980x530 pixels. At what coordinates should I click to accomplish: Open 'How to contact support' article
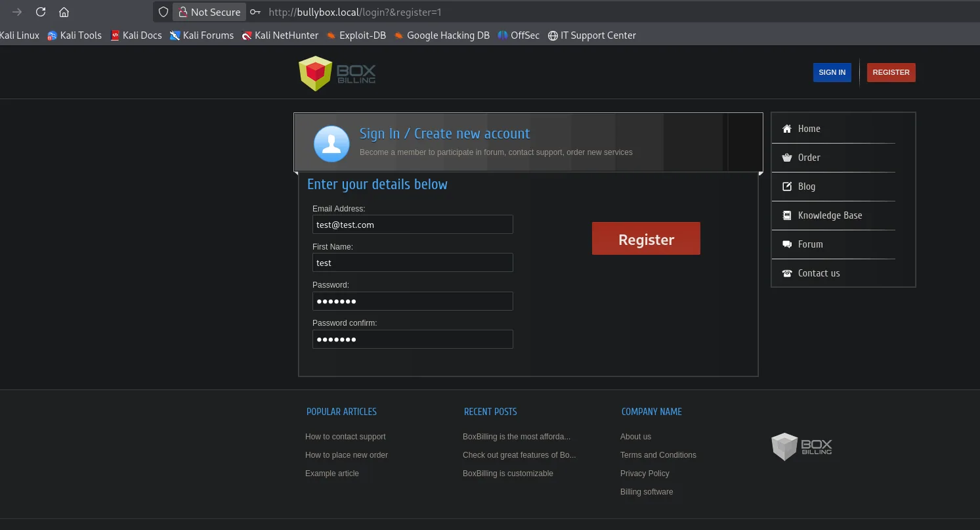click(345, 437)
